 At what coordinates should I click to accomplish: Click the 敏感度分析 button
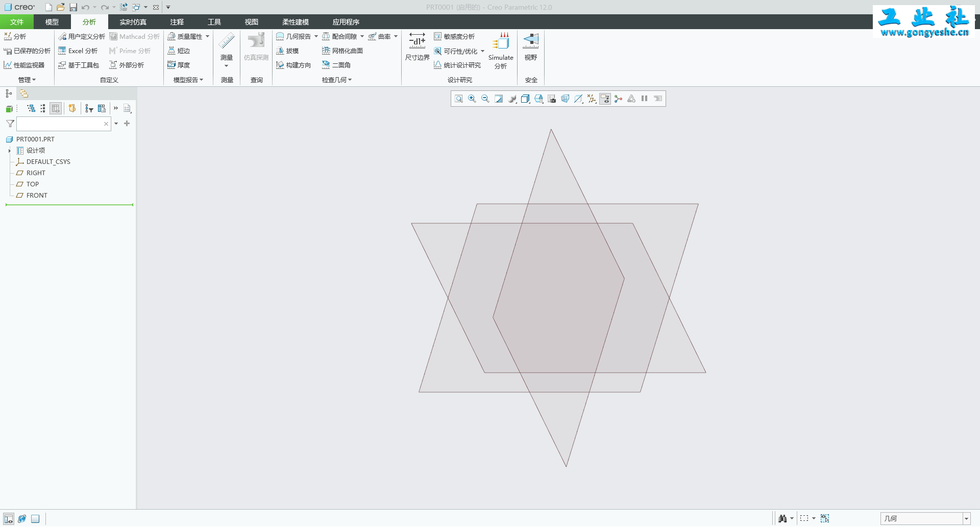tap(454, 37)
